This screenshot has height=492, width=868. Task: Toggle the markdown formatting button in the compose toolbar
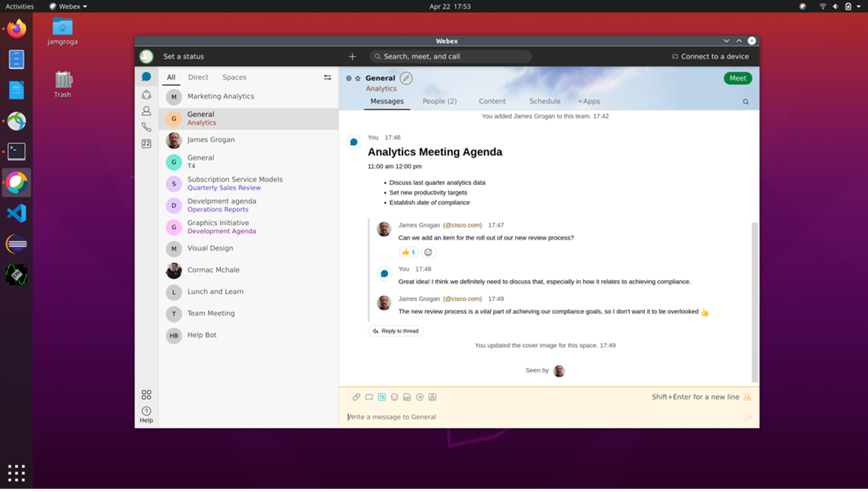pos(382,397)
